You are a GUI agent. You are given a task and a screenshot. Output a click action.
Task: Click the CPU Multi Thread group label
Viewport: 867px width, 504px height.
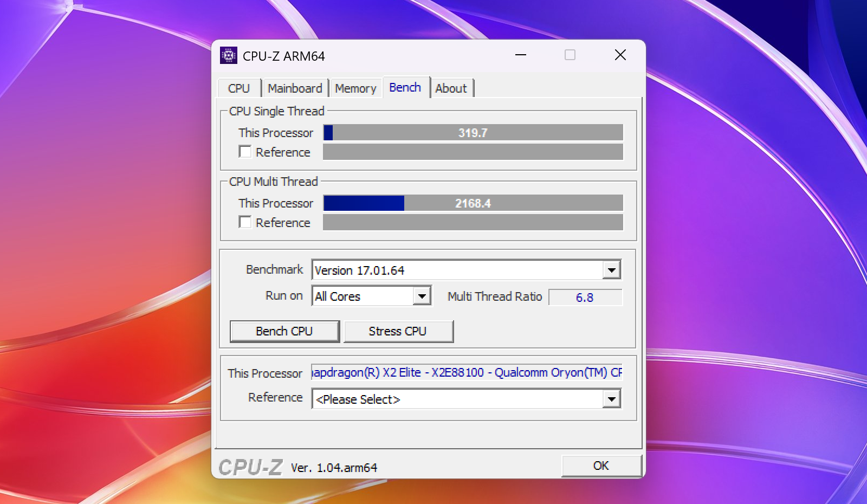pyautogui.click(x=274, y=182)
